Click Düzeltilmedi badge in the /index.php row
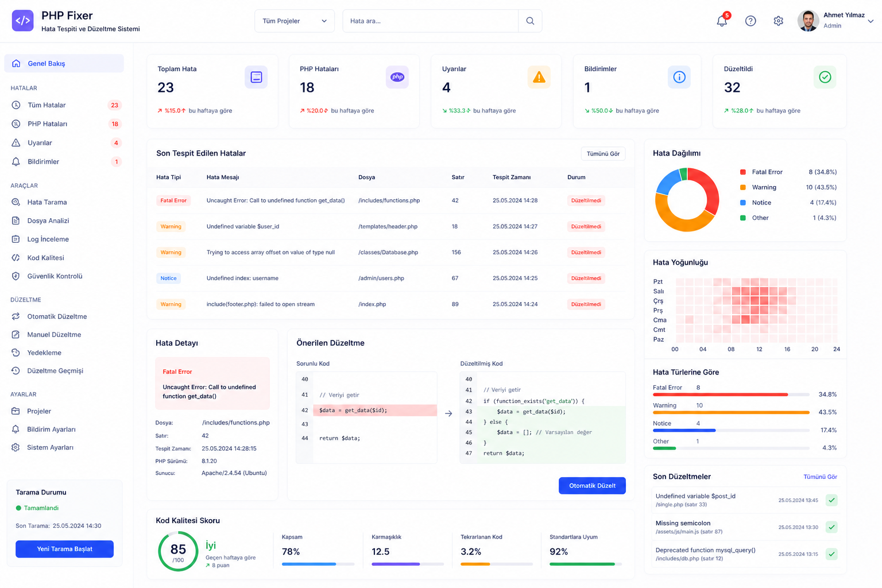The height and width of the screenshot is (588, 882). tap(586, 304)
